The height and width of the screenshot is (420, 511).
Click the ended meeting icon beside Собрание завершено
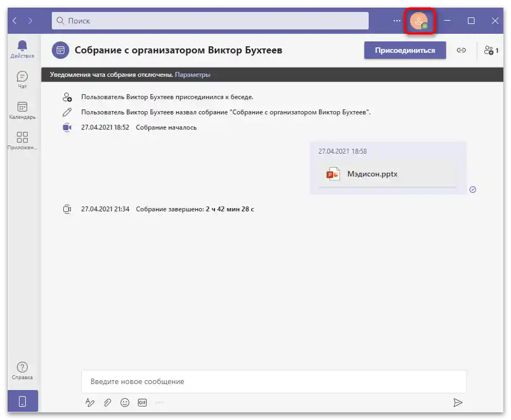click(67, 209)
